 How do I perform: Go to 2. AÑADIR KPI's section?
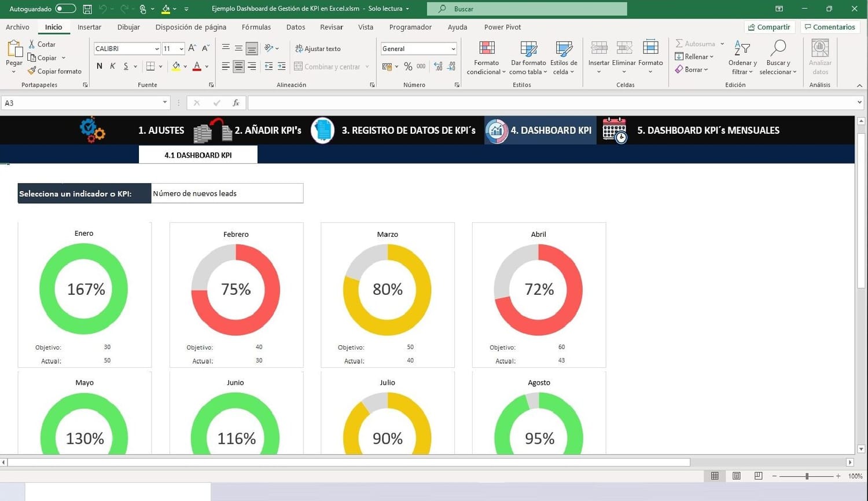coord(268,130)
